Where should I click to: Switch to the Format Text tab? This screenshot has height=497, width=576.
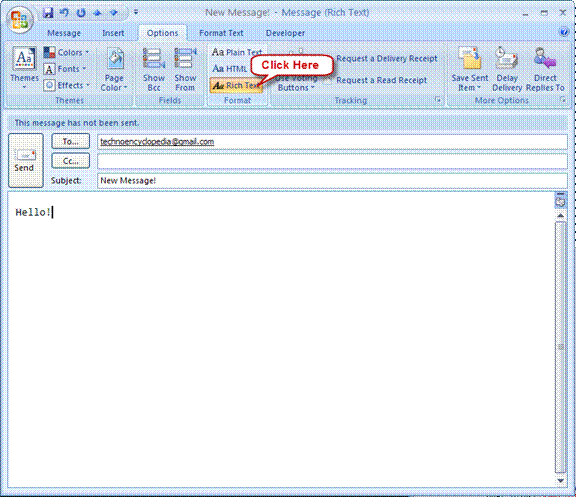tap(221, 33)
